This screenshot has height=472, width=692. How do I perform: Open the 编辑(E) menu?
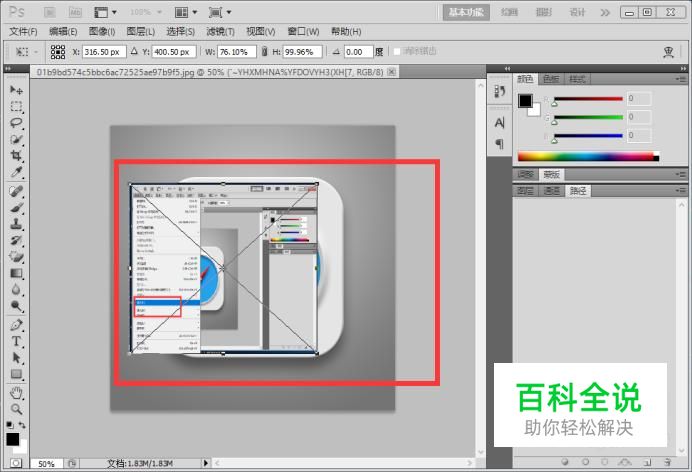pos(63,32)
